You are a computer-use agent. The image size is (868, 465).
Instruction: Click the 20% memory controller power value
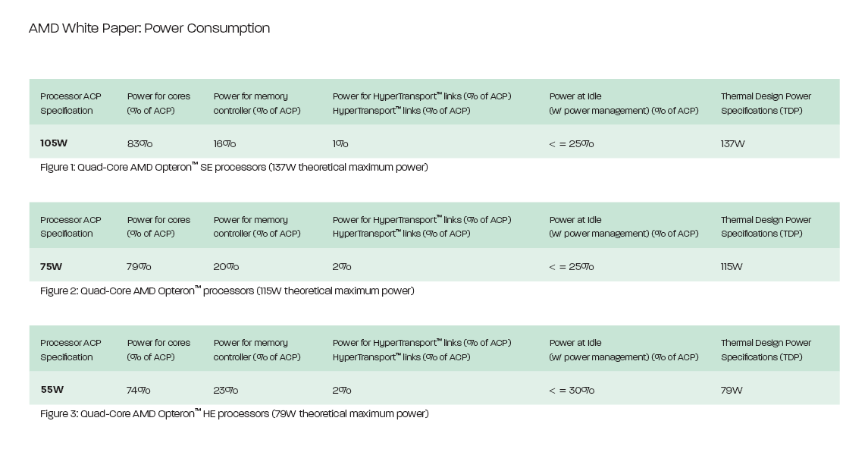tap(226, 267)
